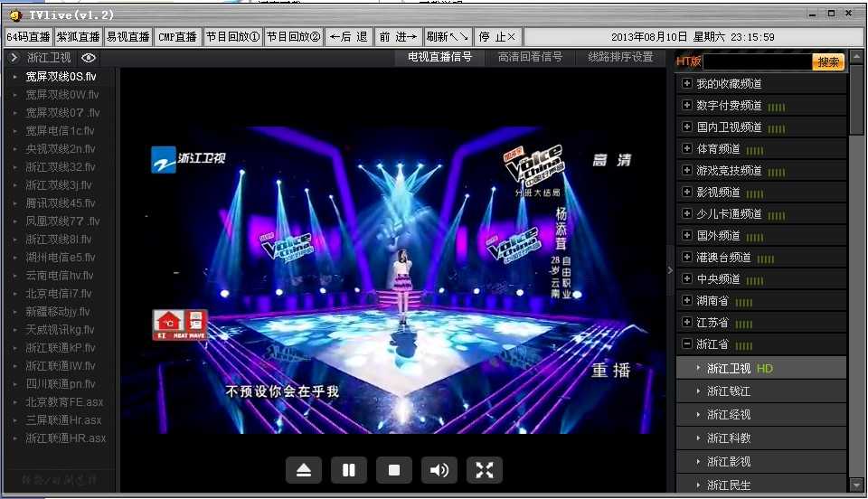
Task: Go back with ←后退 button
Action: [x=349, y=37]
